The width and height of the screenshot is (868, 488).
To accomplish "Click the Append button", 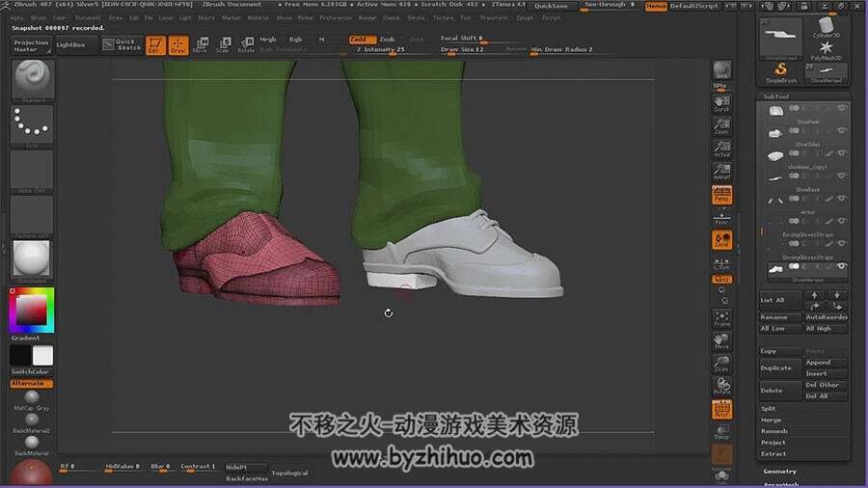I will [x=826, y=363].
